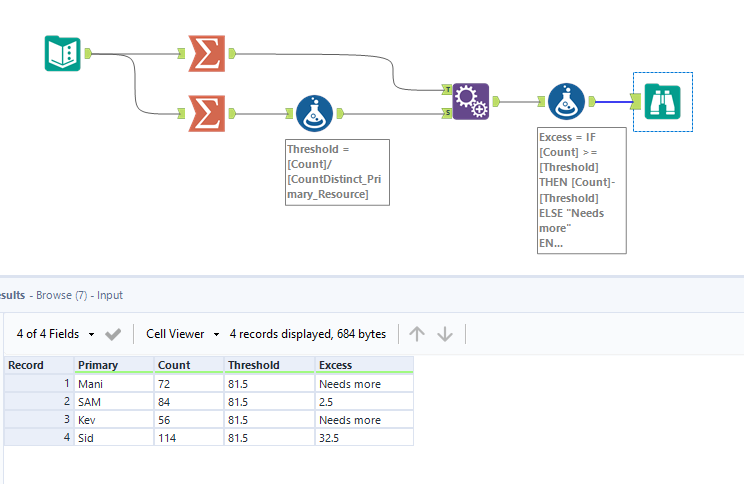Click the Count column header

coord(174,365)
